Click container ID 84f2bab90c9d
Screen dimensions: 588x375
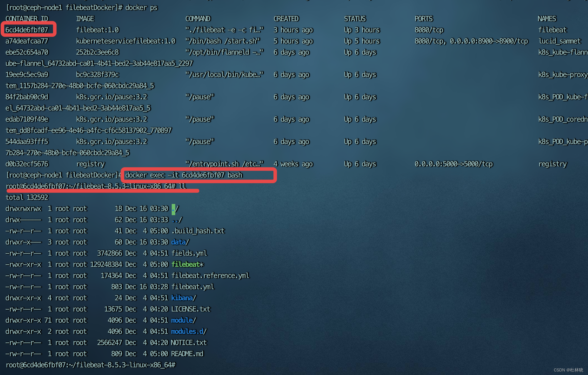click(x=27, y=97)
